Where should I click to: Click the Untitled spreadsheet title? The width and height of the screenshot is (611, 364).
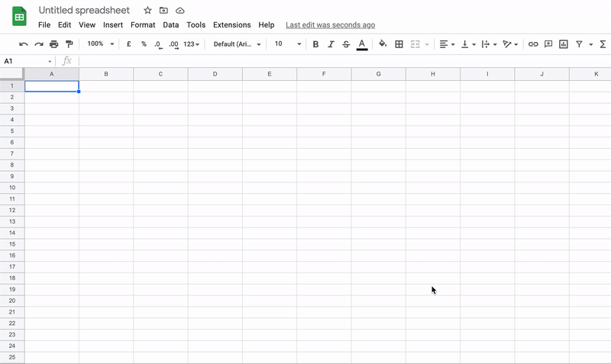(84, 11)
